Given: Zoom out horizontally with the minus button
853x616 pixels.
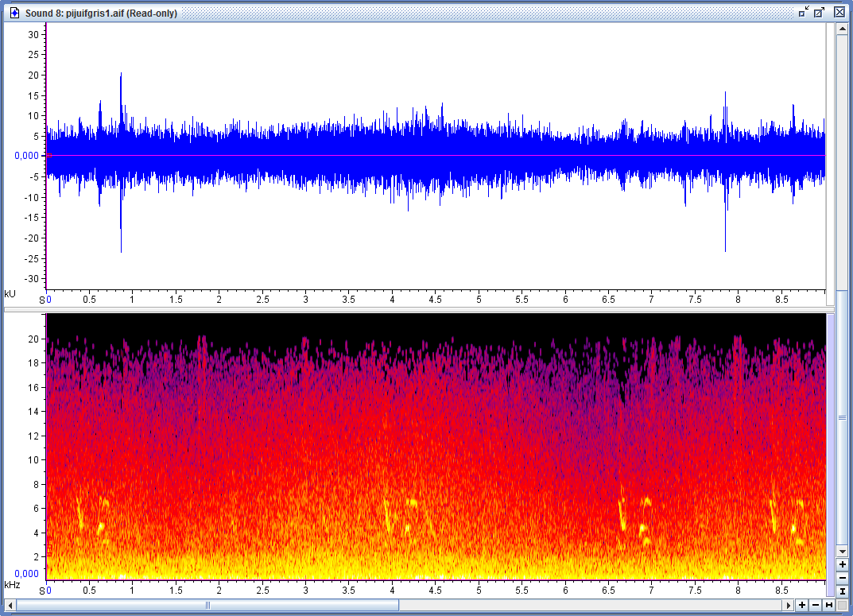Looking at the screenshot, I should click(x=816, y=606).
